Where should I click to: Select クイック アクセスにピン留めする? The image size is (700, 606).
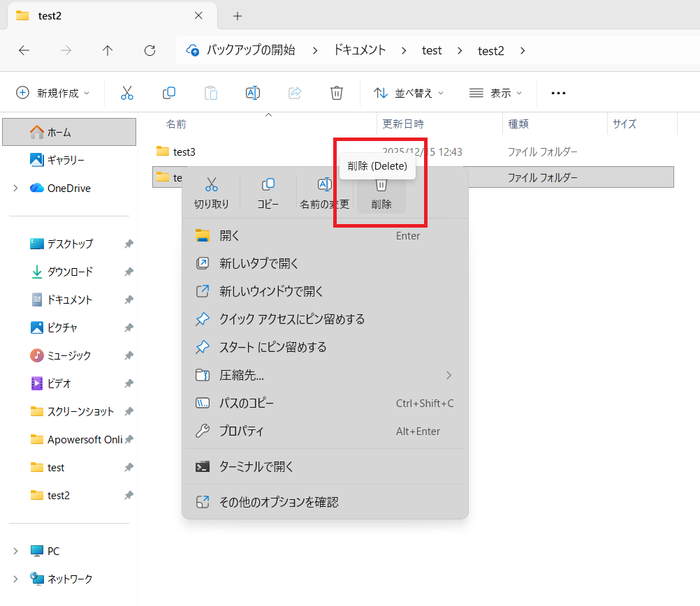click(x=325, y=320)
